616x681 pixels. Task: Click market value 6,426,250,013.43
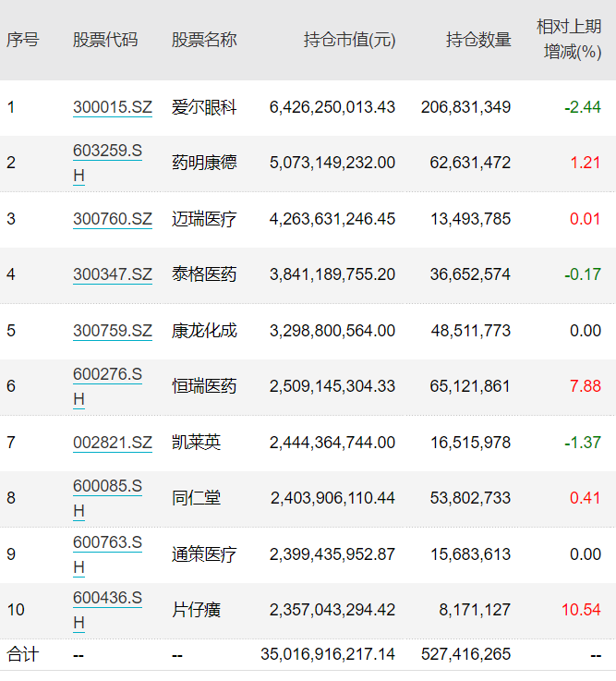(332, 107)
